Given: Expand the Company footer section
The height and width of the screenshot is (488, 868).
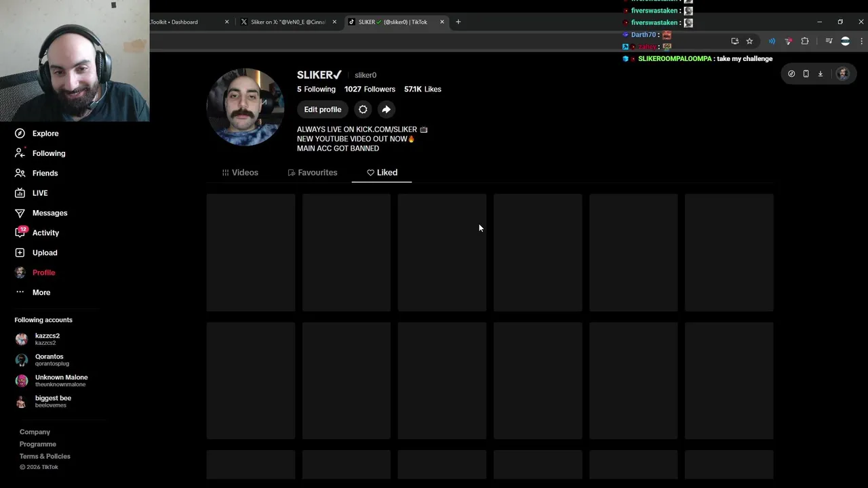Looking at the screenshot, I should pyautogui.click(x=35, y=432).
